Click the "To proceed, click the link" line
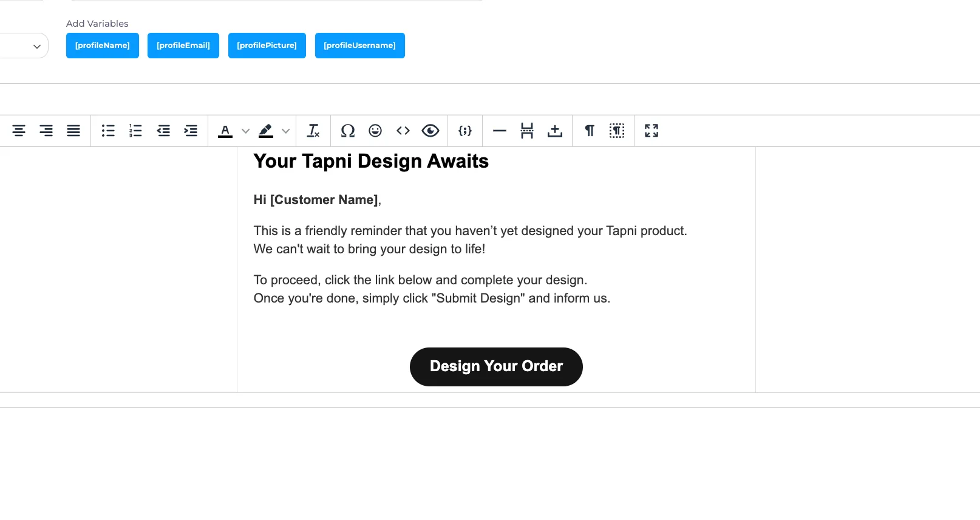The width and height of the screenshot is (980, 520). [x=420, y=280]
